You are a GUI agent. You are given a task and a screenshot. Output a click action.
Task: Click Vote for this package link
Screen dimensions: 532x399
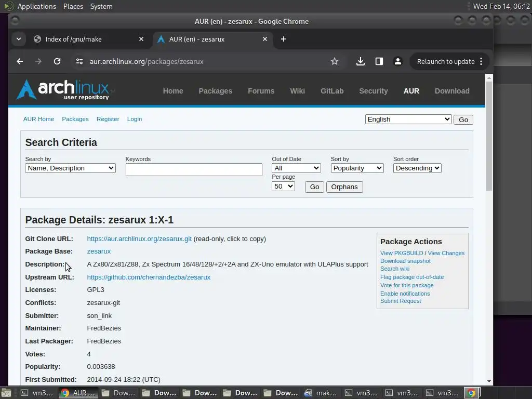click(x=407, y=285)
